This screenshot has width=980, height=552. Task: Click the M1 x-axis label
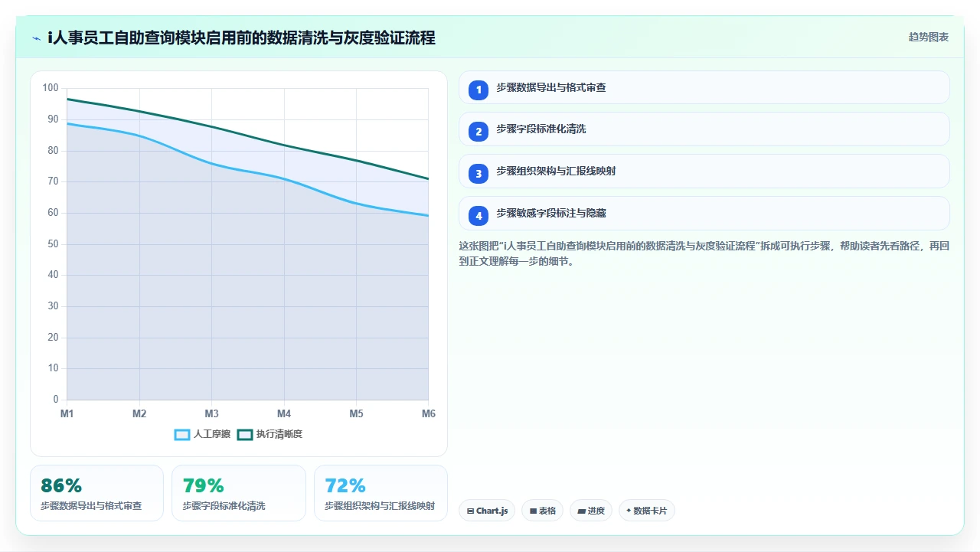[x=67, y=413]
